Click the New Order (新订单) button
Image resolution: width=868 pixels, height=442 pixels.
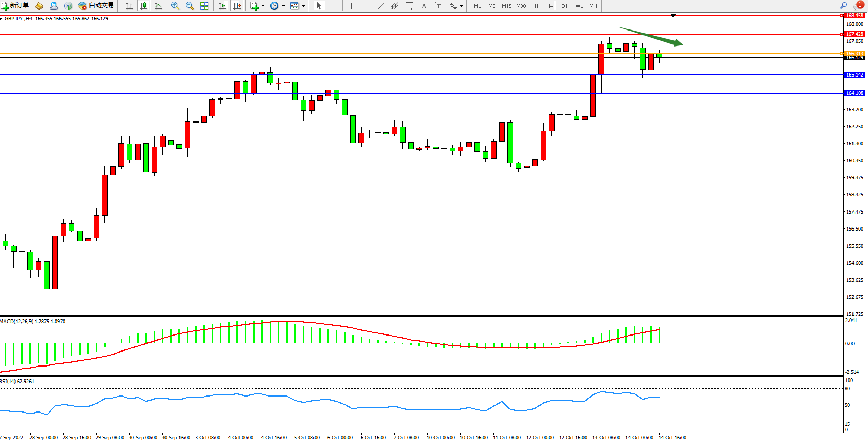15,6
